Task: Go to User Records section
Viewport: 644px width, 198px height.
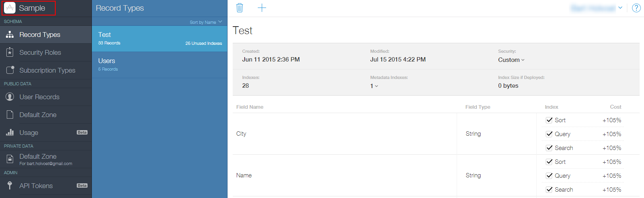Action: (39, 97)
